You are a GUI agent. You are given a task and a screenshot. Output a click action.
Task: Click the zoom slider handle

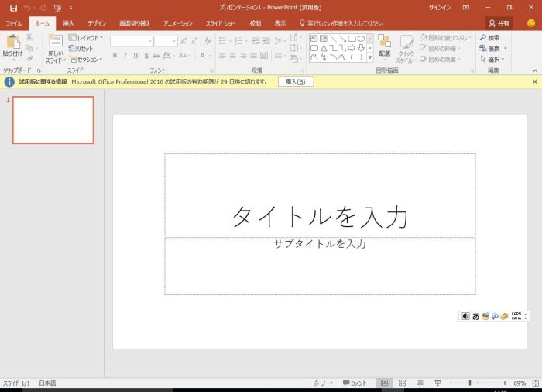click(x=470, y=383)
